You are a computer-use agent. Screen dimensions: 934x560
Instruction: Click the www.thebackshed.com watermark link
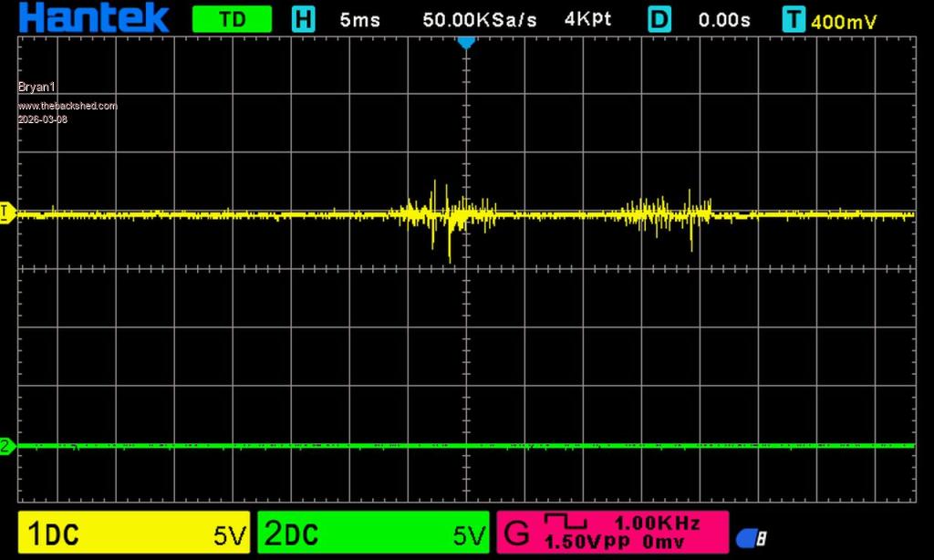[67, 106]
